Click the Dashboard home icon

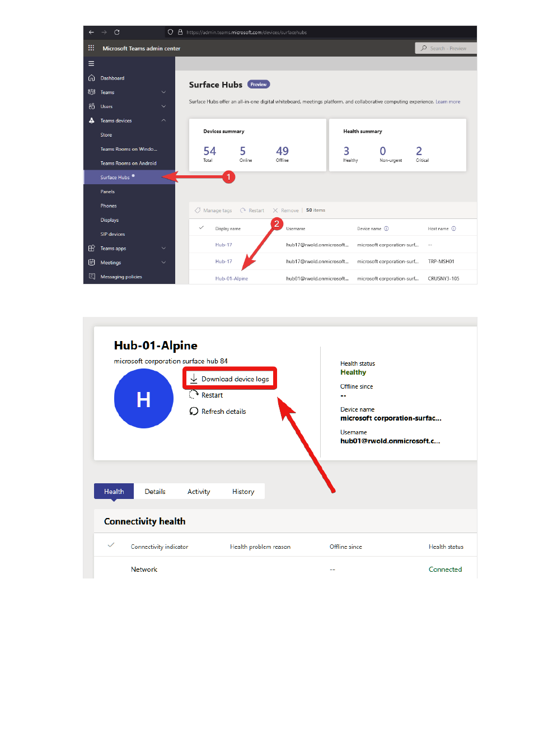[92, 78]
